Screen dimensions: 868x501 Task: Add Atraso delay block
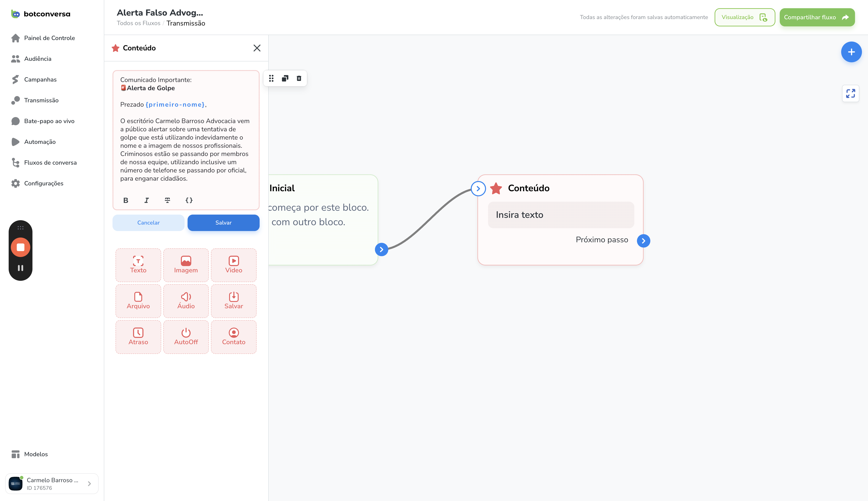point(138,337)
